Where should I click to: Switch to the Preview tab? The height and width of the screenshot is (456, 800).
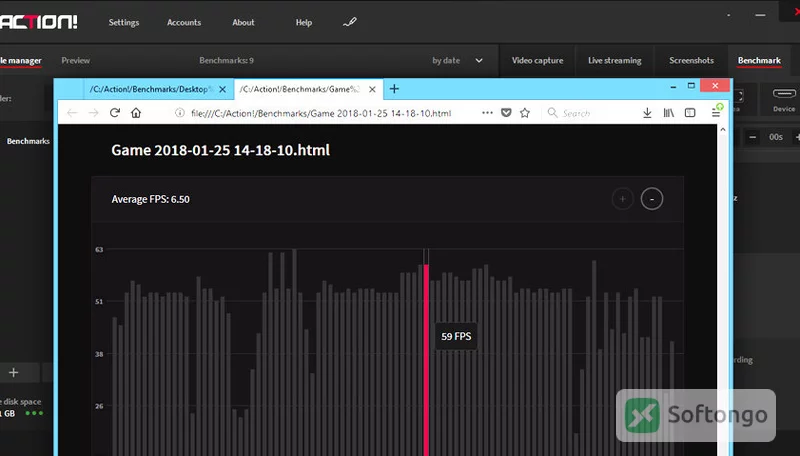(76, 60)
